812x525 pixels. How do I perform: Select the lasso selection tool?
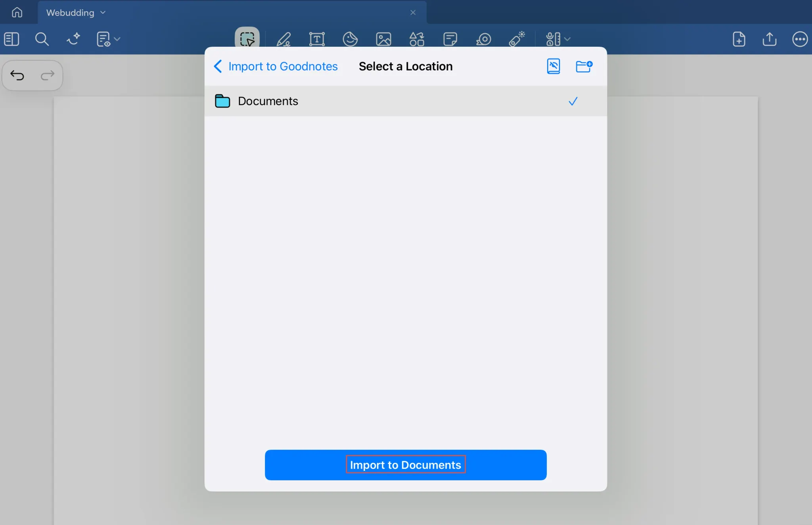[247, 39]
